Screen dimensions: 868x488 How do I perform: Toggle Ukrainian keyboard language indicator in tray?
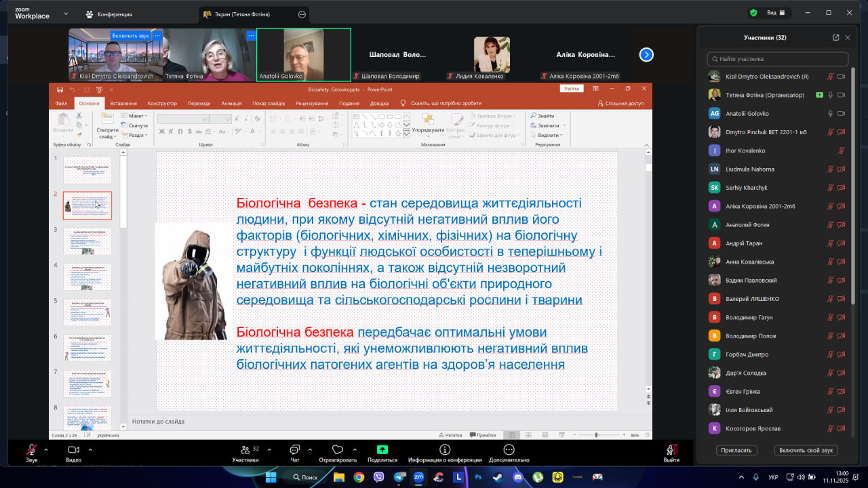[x=773, y=477]
